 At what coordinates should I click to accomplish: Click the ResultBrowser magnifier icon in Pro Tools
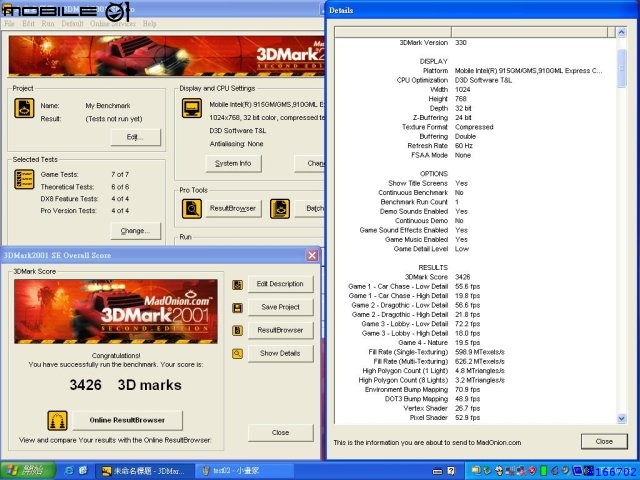click(x=192, y=209)
